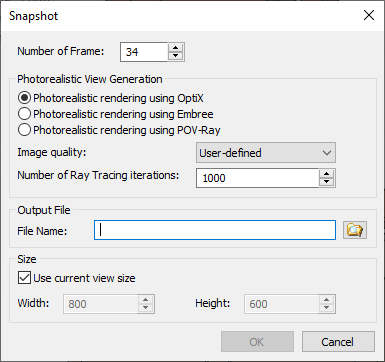Increase Number of Frame value
Screen dimensions: 385x362
(x=176, y=48)
